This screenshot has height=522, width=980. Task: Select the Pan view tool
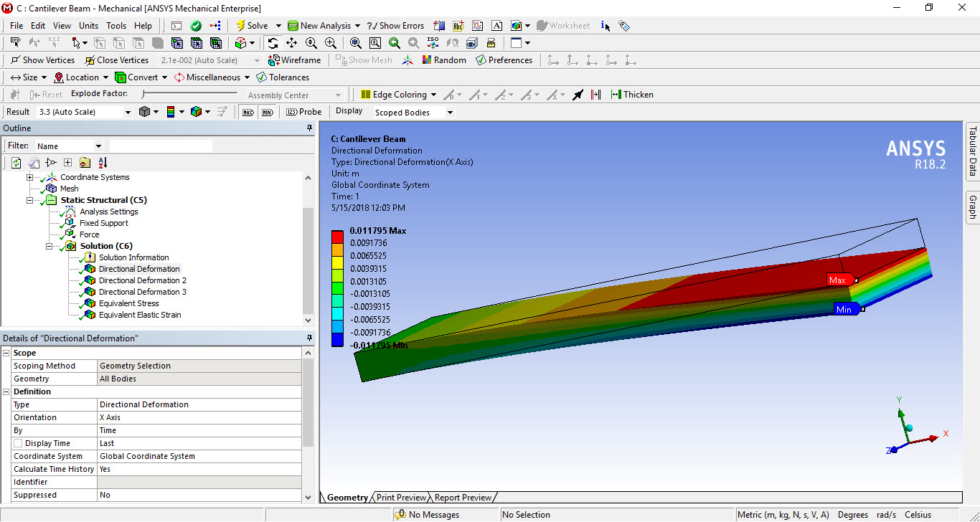292,43
